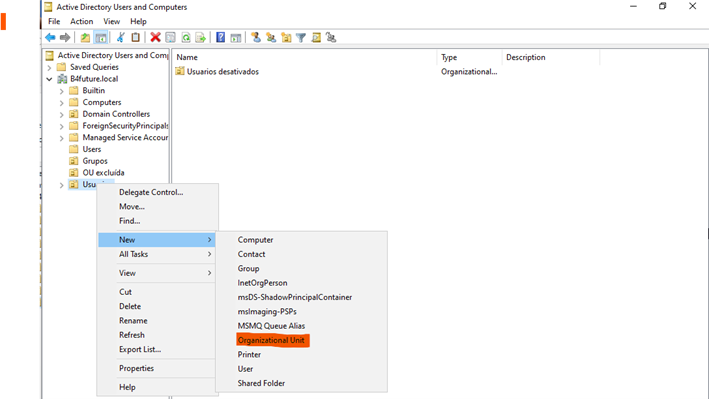
Task: Open the View menu in menu bar
Action: pyautogui.click(x=112, y=21)
